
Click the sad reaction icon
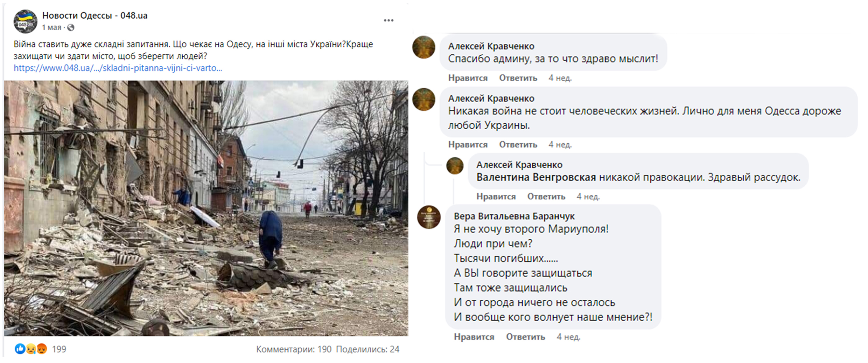tap(31, 349)
